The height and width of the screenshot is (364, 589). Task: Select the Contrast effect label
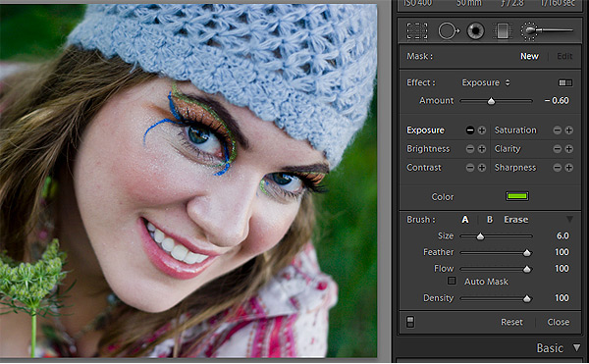pyautogui.click(x=424, y=168)
